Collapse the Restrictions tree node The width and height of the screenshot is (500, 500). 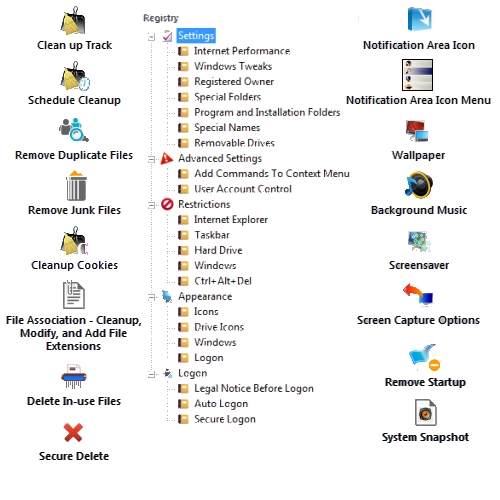[x=151, y=205]
